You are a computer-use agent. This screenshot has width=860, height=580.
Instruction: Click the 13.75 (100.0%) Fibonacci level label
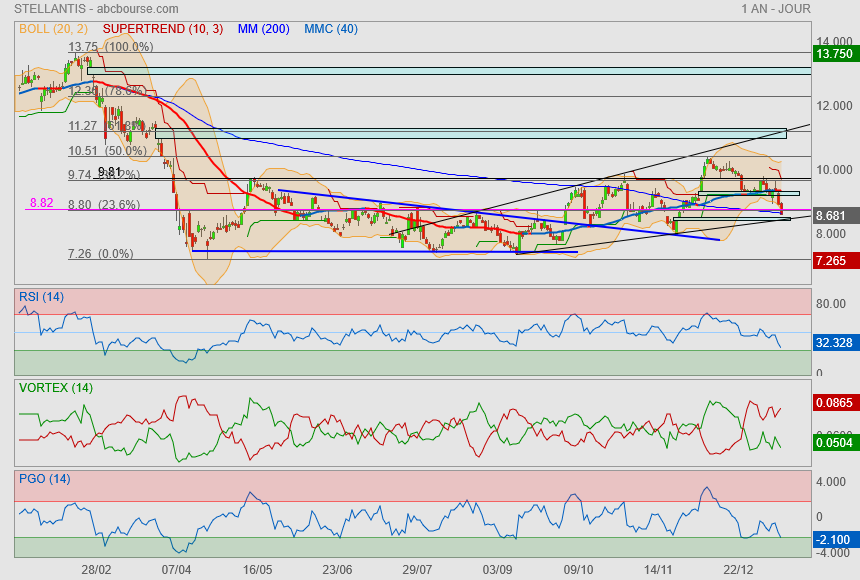click(110, 47)
